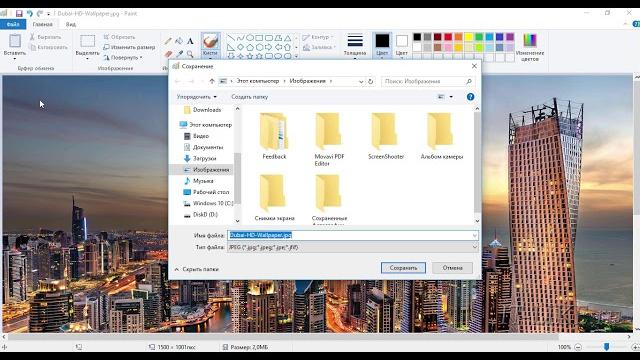Viewport: 640px width, 360px height.
Task: Click the Undo arrow in title bar
Action: [30, 13]
